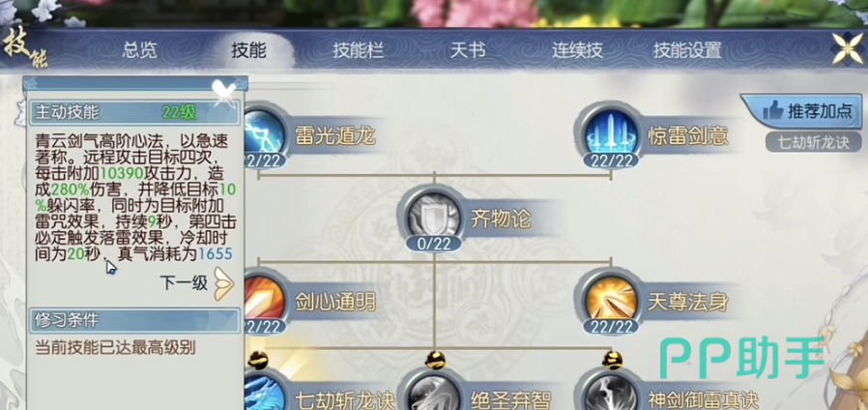Click the 惊雷剑意 22/22 level badge
Image resolution: width=868 pixels, height=410 pixels.
(611, 161)
